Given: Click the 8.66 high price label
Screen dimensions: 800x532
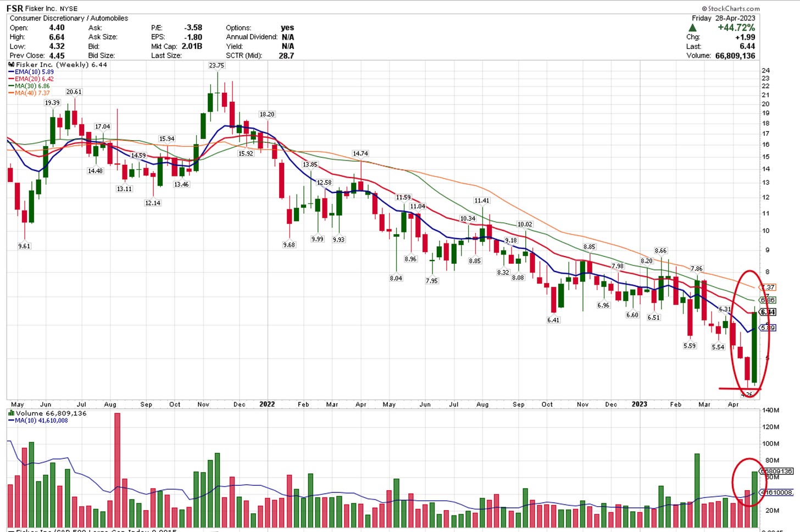Looking at the screenshot, I should click(x=660, y=251).
